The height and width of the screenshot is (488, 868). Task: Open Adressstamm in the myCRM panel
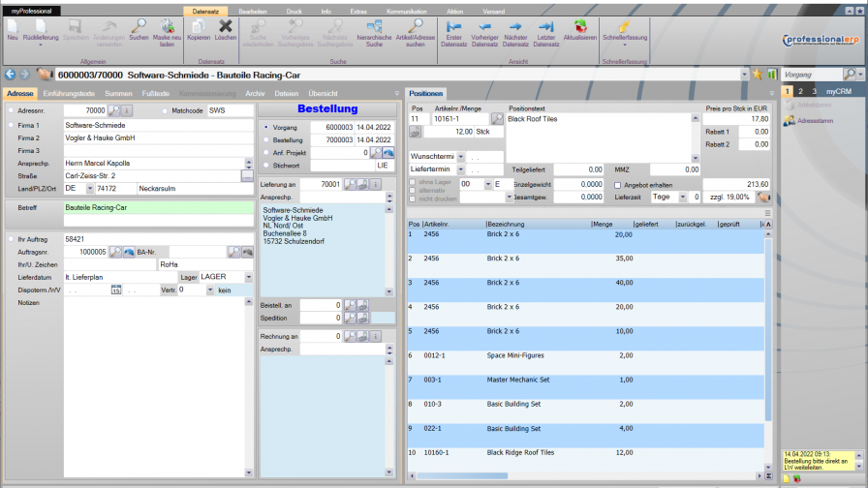tap(814, 121)
